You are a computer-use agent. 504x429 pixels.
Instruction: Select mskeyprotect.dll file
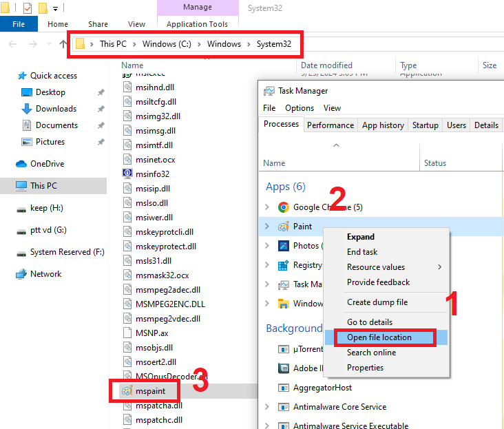pyautogui.click(x=165, y=247)
